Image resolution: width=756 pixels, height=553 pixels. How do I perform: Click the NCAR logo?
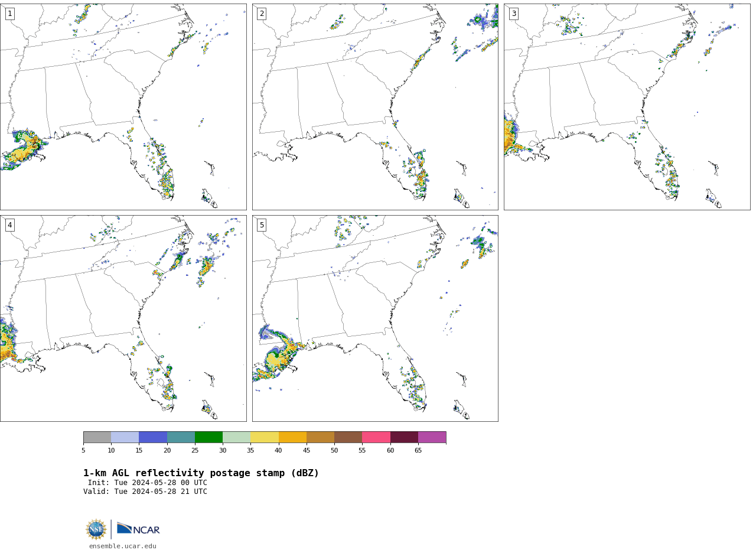[x=138, y=529]
